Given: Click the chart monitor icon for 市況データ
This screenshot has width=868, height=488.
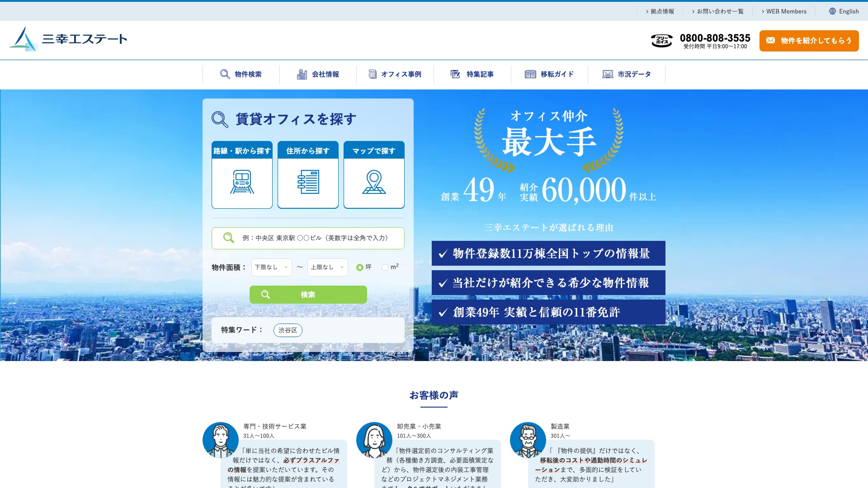Looking at the screenshot, I should [608, 74].
